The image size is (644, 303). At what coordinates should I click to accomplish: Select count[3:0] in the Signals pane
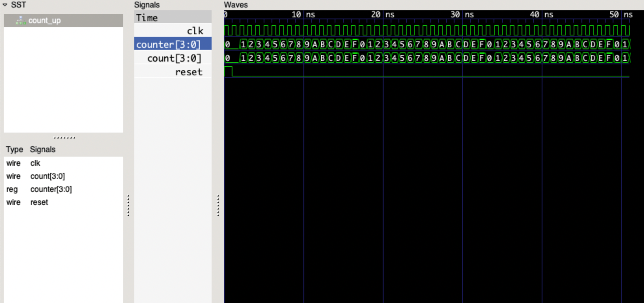(x=174, y=58)
